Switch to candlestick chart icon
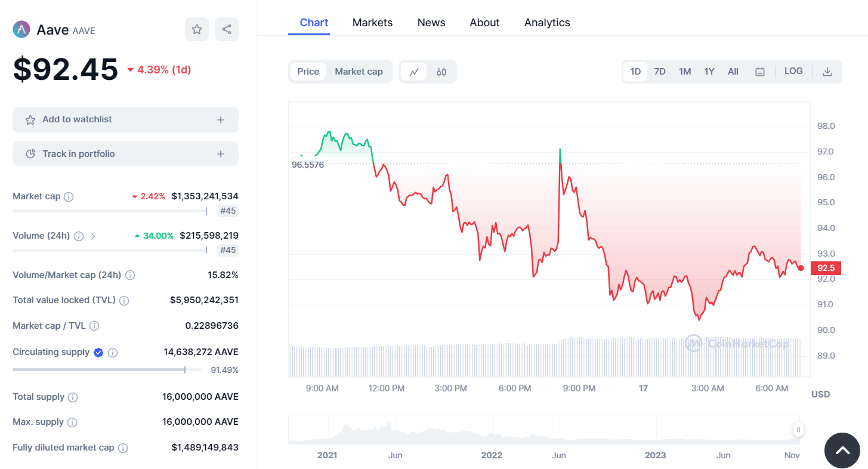The height and width of the screenshot is (469, 868). [441, 72]
